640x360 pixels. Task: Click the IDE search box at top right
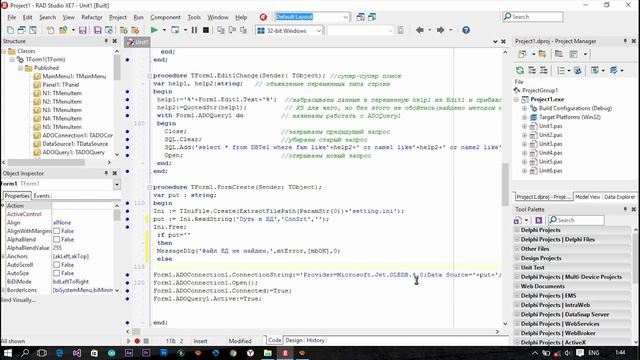[533, 17]
